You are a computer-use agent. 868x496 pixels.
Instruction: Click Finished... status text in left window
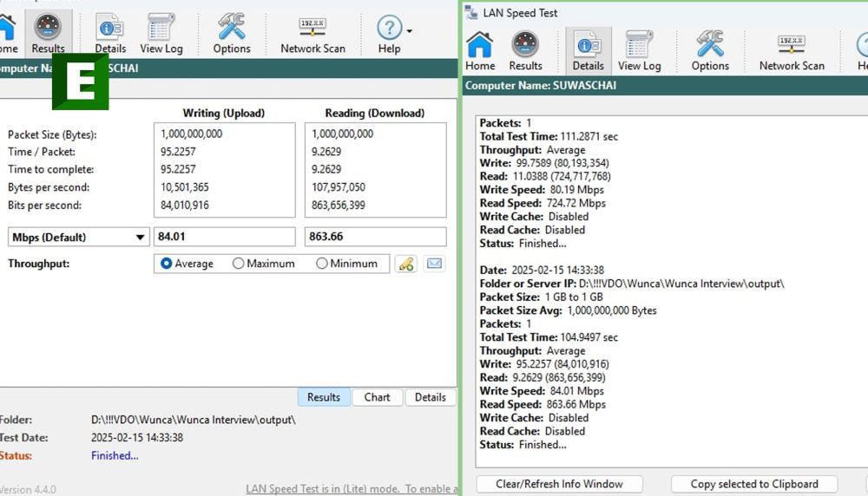click(x=115, y=455)
